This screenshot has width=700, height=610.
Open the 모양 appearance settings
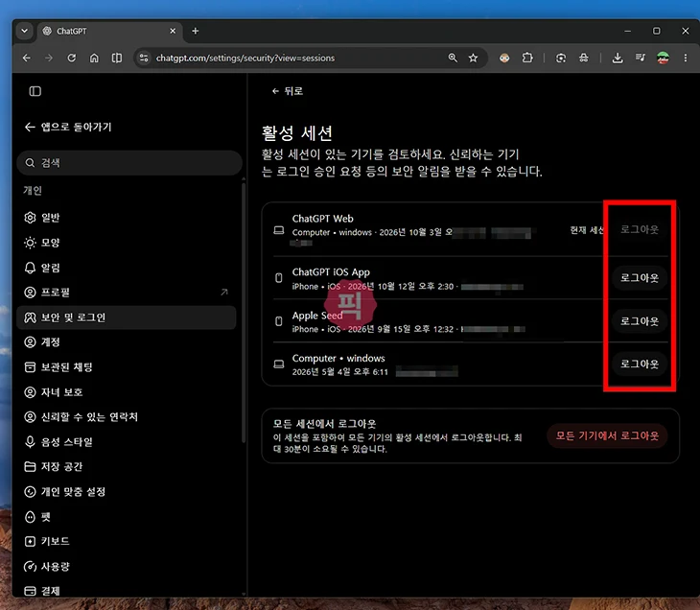[x=127, y=243]
